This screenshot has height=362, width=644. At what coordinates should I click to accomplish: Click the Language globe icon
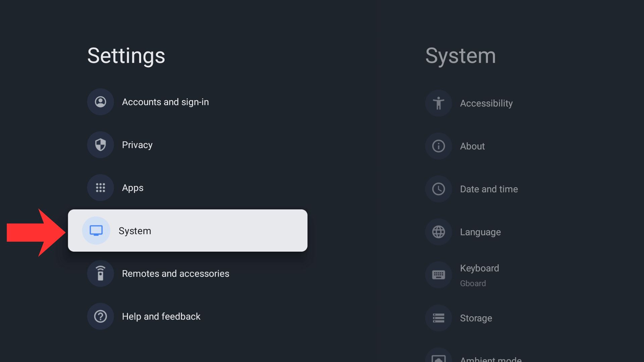438,232
